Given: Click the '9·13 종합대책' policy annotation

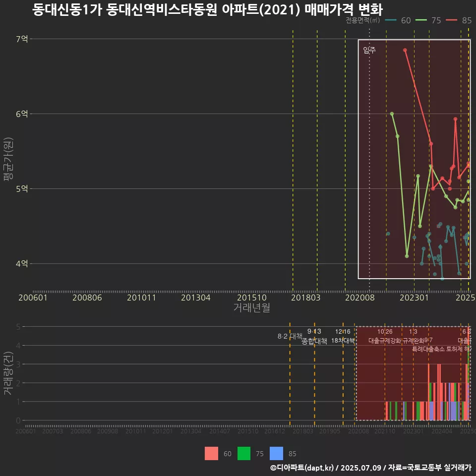Looking at the screenshot, I should pyautogui.click(x=314, y=336).
